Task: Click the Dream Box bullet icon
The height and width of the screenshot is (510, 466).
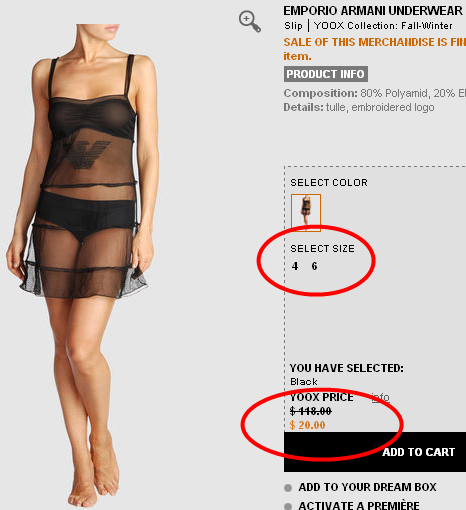Action: 288,488
